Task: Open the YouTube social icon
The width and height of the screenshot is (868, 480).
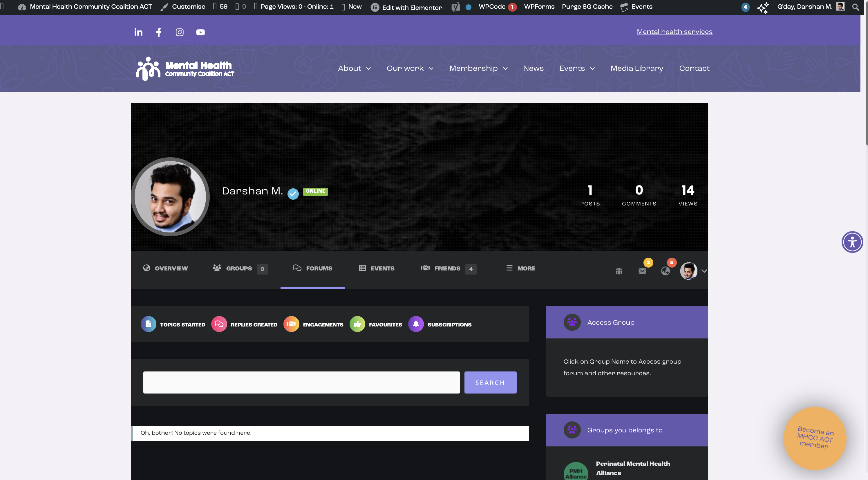Action: [x=200, y=32]
